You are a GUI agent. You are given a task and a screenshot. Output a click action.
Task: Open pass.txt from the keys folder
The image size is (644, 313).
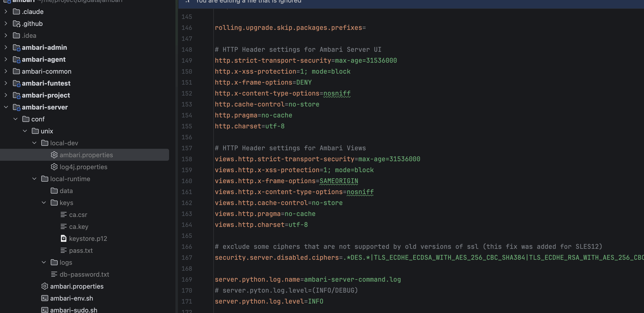[81, 251]
